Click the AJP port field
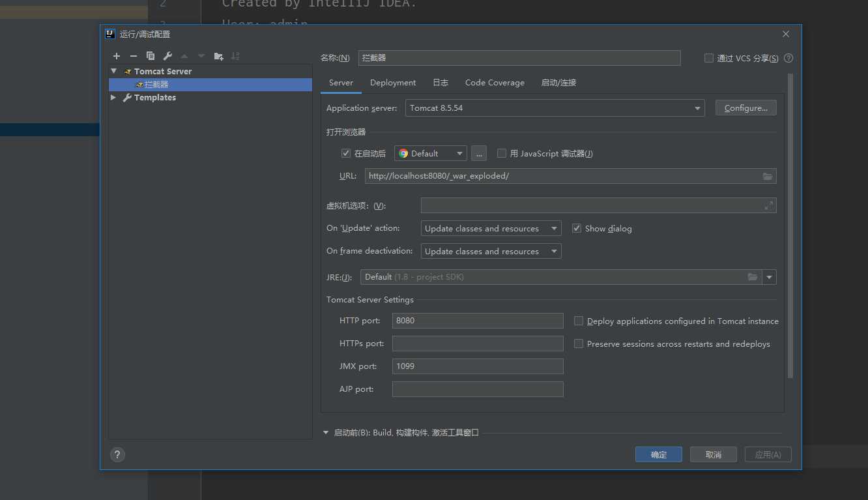The width and height of the screenshot is (868, 500). [478, 389]
